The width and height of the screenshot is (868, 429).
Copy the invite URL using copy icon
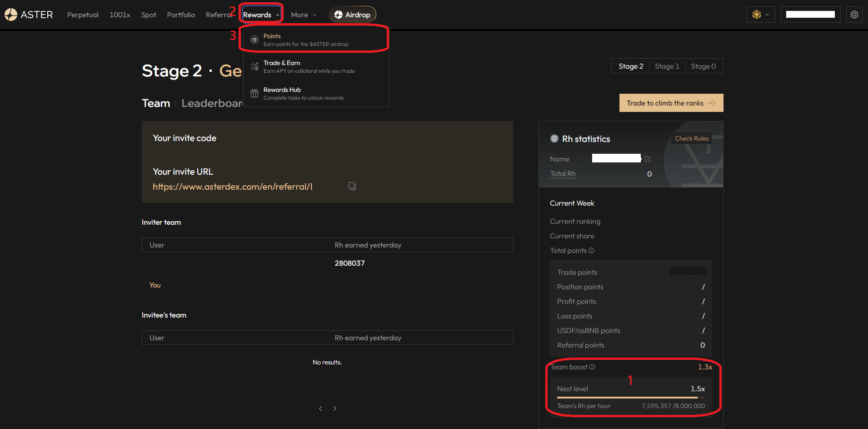click(x=352, y=186)
